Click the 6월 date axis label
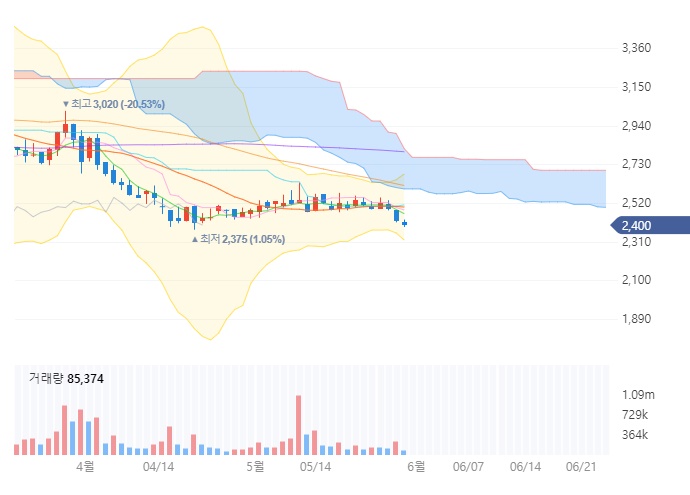Viewport: 690px width, 495px height. [416, 466]
